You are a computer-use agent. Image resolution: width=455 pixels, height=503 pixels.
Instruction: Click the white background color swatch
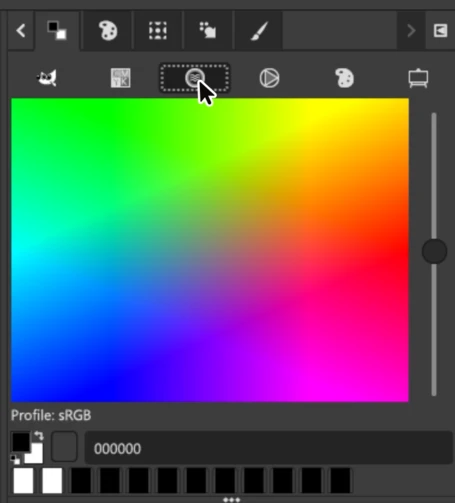tap(36, 456)
